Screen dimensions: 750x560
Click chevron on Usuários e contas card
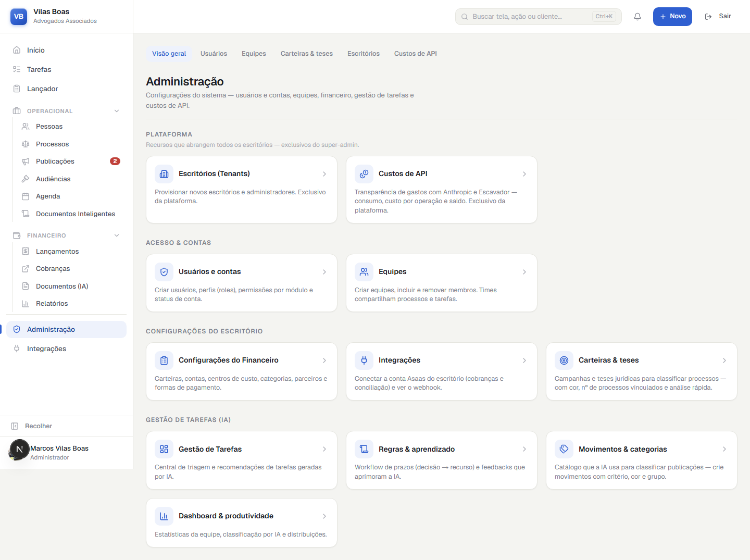324,272
